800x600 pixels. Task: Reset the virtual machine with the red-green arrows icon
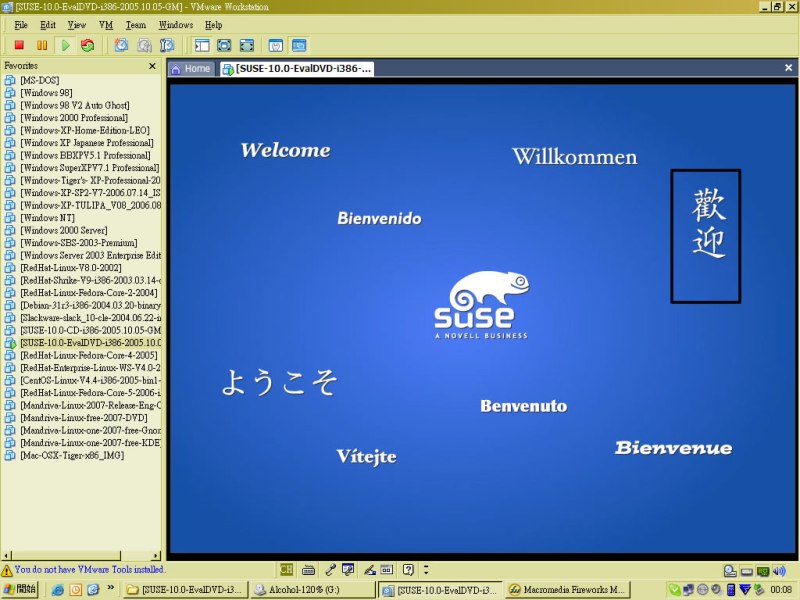click(x=88, y=45)
